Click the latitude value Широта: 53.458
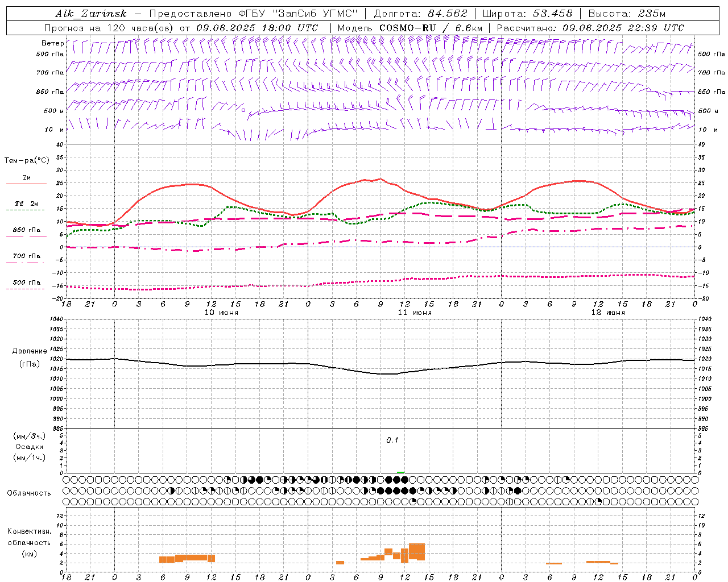 [527, 14]
